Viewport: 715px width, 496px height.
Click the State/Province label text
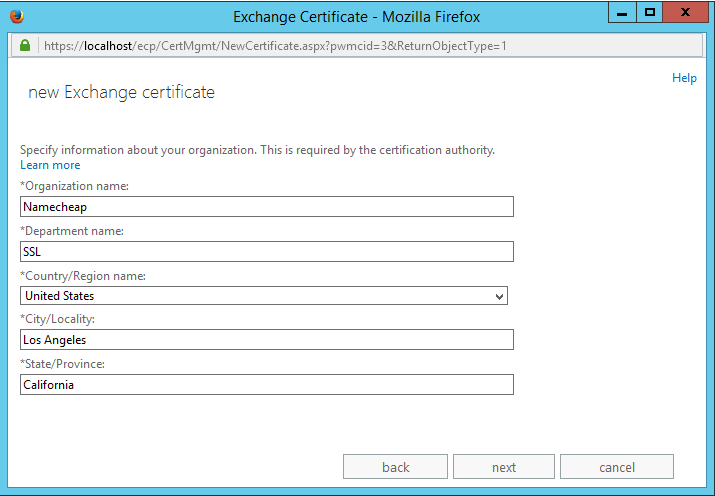coord(62,364)
